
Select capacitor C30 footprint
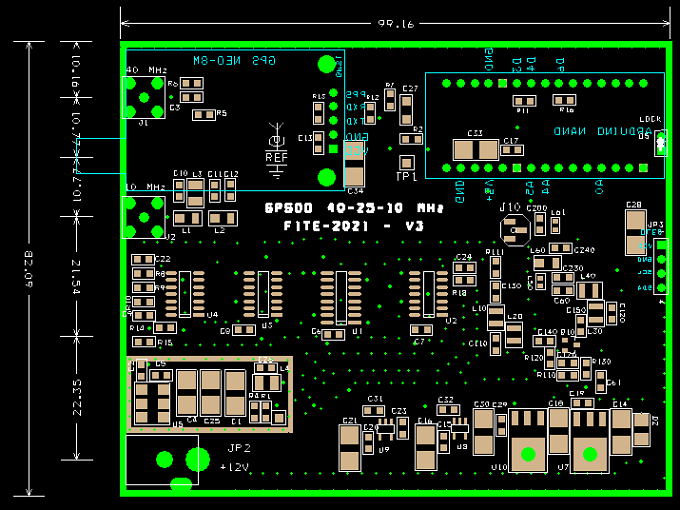click(484, 432)
